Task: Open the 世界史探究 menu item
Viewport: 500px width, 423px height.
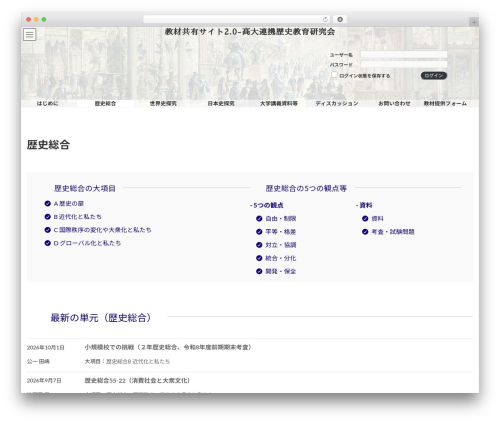Action: point(163,104)
